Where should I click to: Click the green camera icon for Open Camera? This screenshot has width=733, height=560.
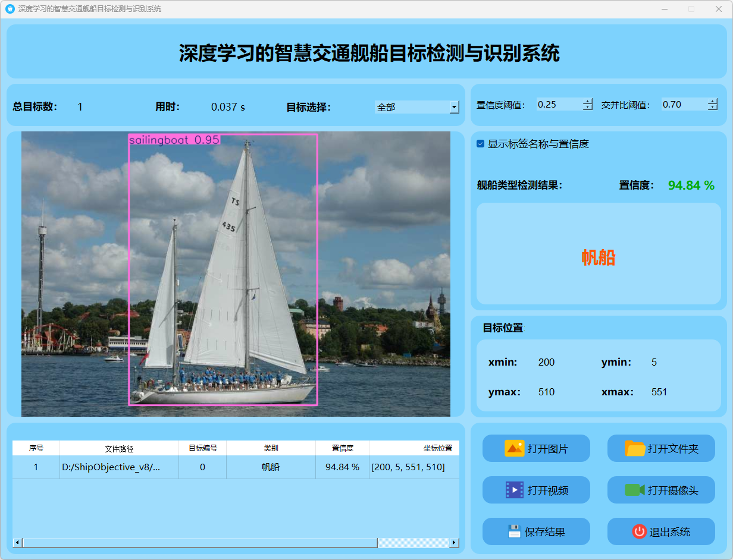pos(635,490)
